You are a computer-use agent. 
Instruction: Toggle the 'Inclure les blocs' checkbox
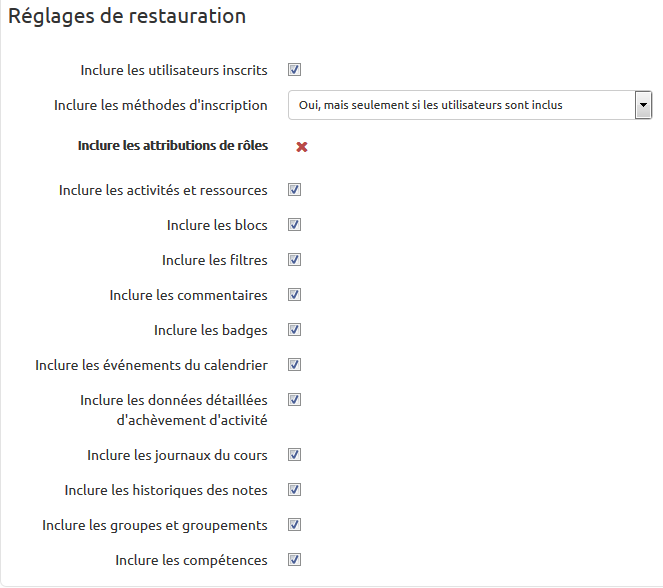(295, 225)
